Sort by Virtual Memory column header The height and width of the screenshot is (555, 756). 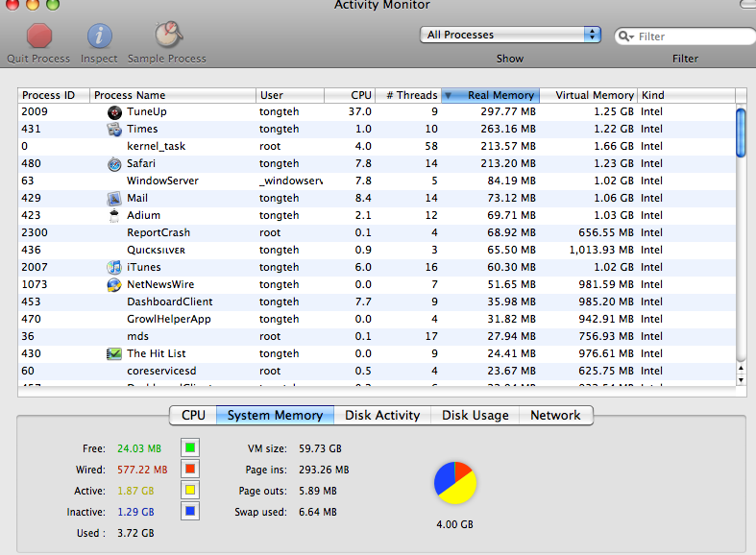(x=588, y=95)
